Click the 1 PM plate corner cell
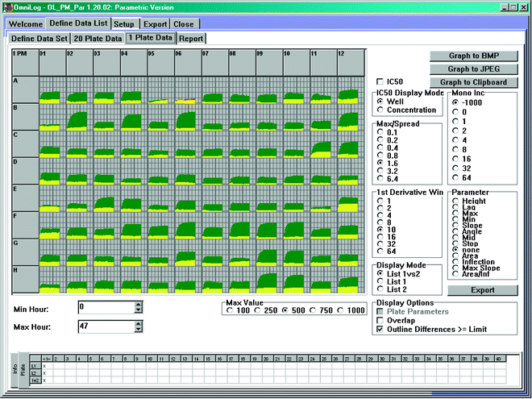This screenshot has width=532, height=399. pyautogui.click(x=26, y=63)
